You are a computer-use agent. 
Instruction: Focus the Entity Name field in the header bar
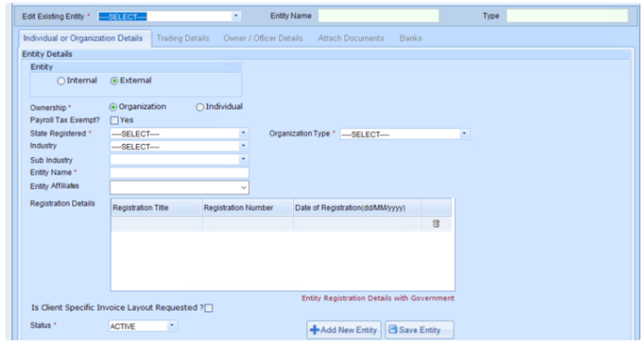click(x=378, y=16)
